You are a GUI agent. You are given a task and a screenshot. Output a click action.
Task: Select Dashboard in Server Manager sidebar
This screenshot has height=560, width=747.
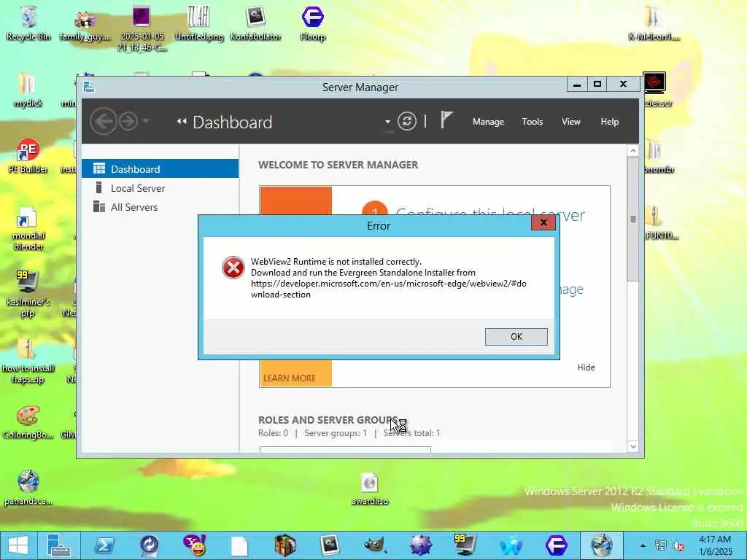pos(160,168)
